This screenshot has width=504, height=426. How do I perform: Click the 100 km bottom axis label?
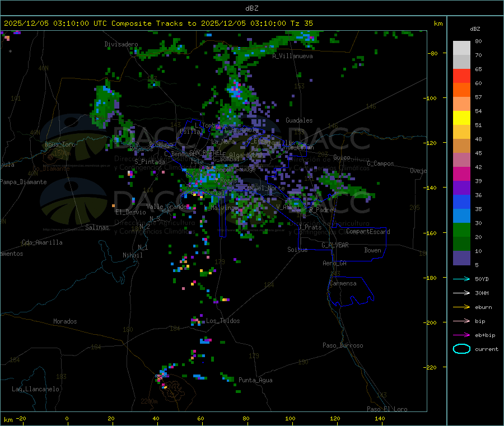[x=290, y=418]
